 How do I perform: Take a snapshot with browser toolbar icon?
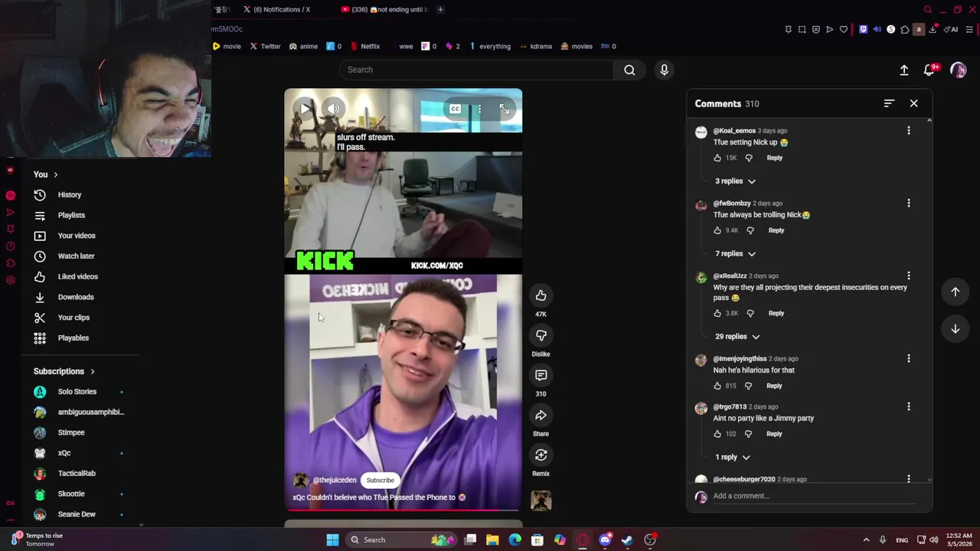802,29
